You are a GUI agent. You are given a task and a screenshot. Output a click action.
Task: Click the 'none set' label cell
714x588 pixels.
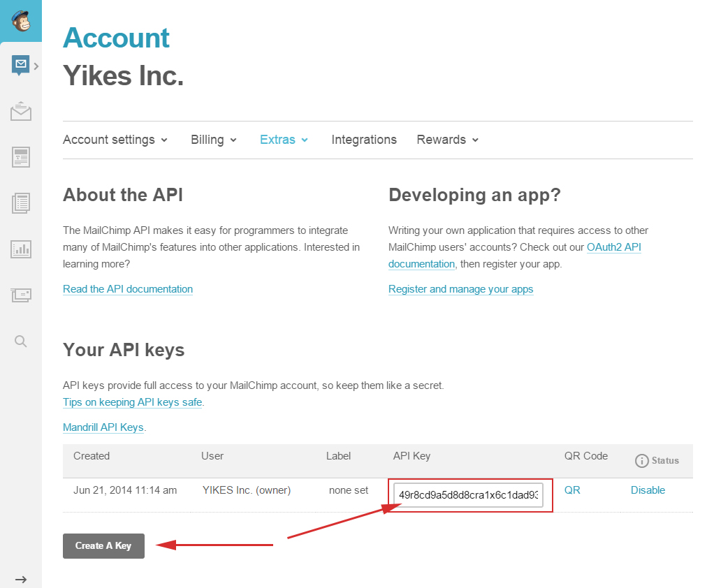[349, 490]
